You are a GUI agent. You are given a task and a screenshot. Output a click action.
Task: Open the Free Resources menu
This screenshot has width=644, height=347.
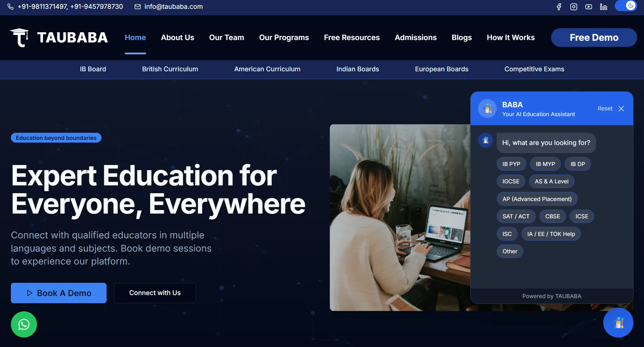[x=352, y=38]
